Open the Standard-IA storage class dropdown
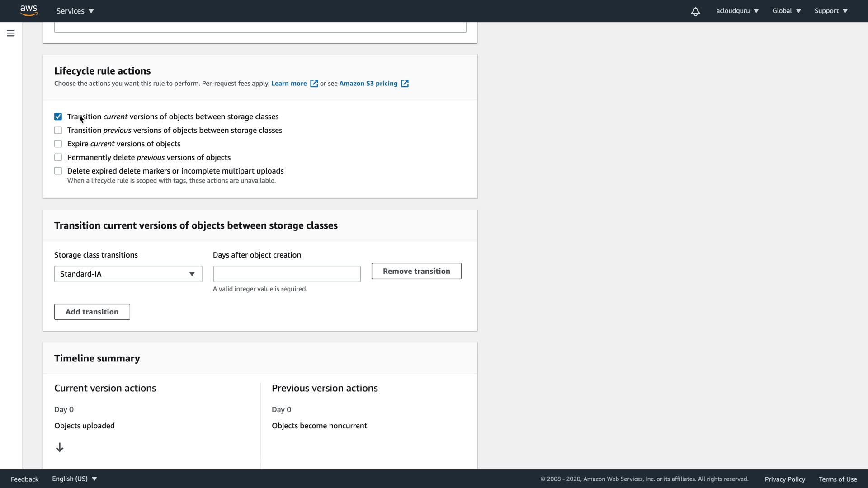The width and height of the screenshot is (868, 488). click(x=128, y=274)
